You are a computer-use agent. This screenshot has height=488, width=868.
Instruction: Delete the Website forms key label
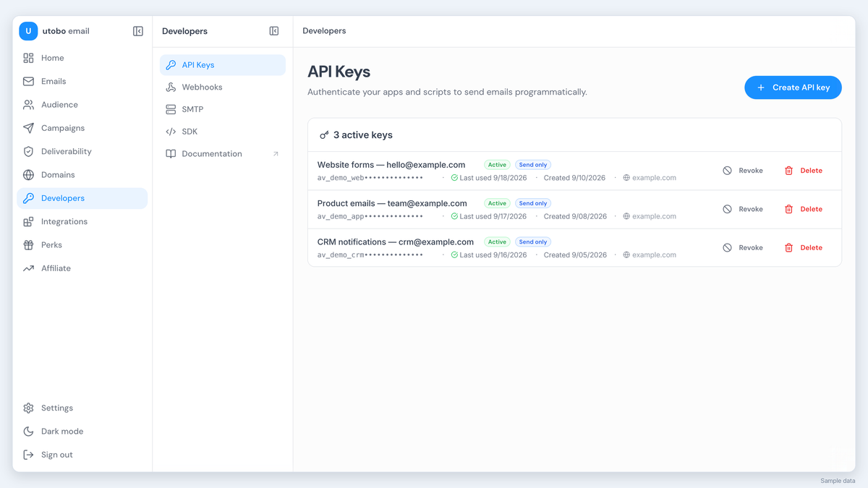click(x=811, y=171)
